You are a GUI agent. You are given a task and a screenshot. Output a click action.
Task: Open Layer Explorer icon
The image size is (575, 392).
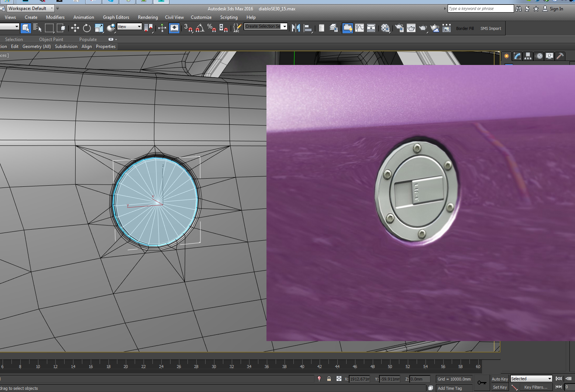334,28
